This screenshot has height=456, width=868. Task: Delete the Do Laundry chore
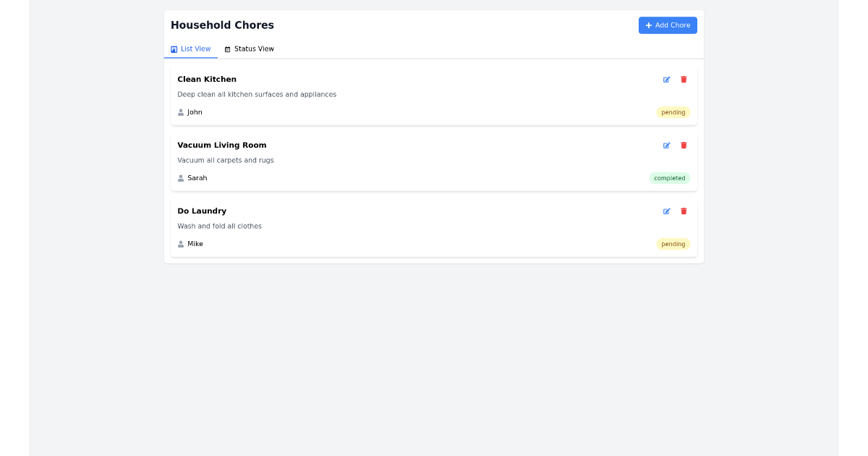coord(684,211)
